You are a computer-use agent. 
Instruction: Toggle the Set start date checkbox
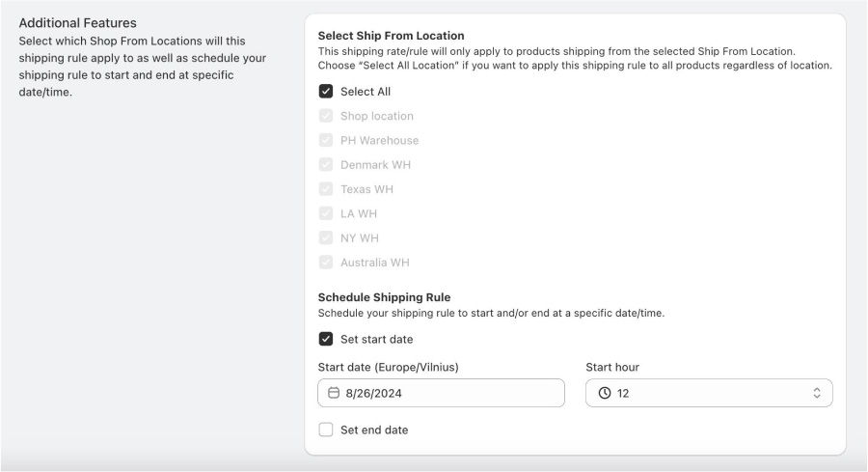click(x=326, y=339)
